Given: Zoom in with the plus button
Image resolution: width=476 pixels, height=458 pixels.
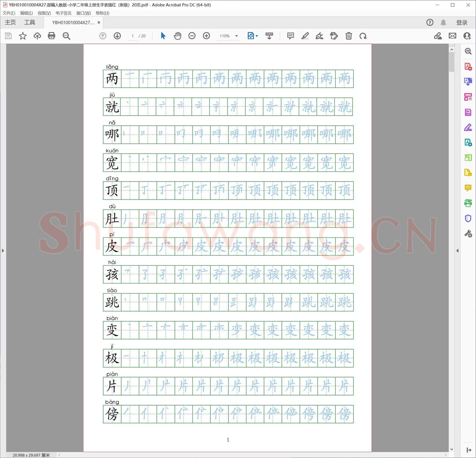Looking at the screenshot, I should pos(207,36).
